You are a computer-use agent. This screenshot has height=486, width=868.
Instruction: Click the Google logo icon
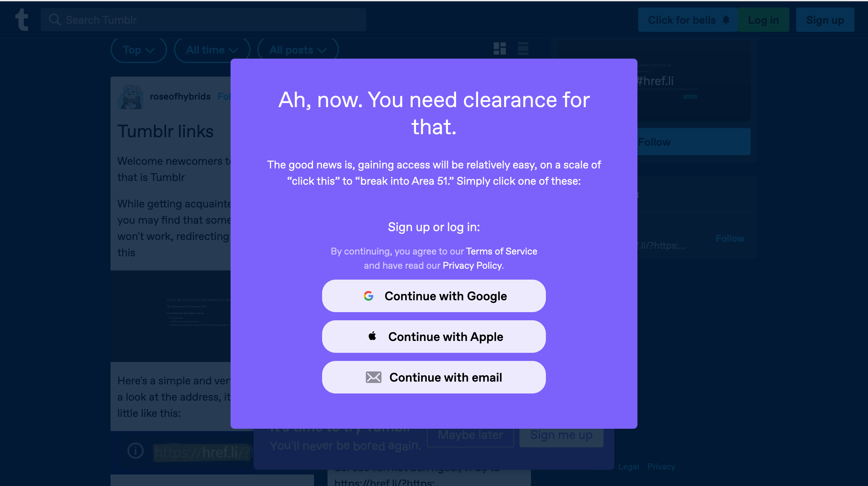tap(368, 296)
